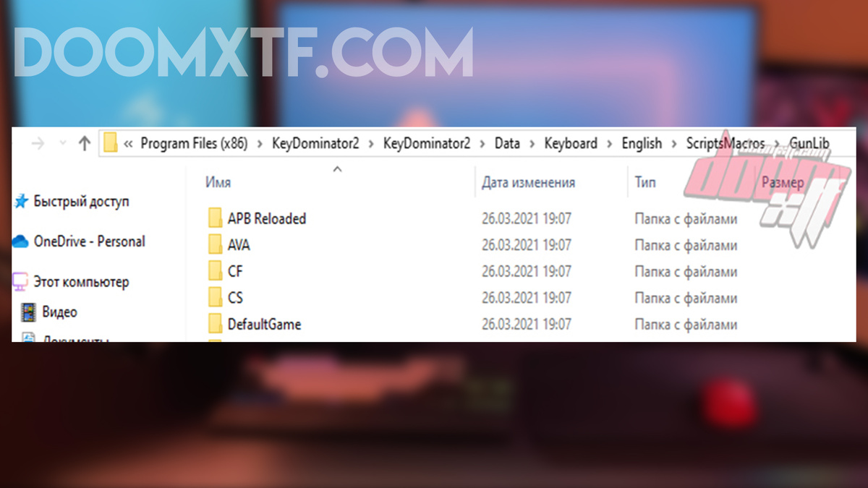Click the OneDrive cloud icon
Viewport: 868px width, 488px height.
(20, 242)
